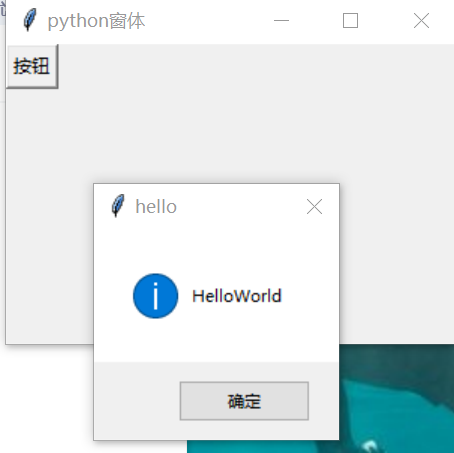Close the python窗体 main window
The image size is (454, 453).
pyautogui.click(x=421, y=21)
